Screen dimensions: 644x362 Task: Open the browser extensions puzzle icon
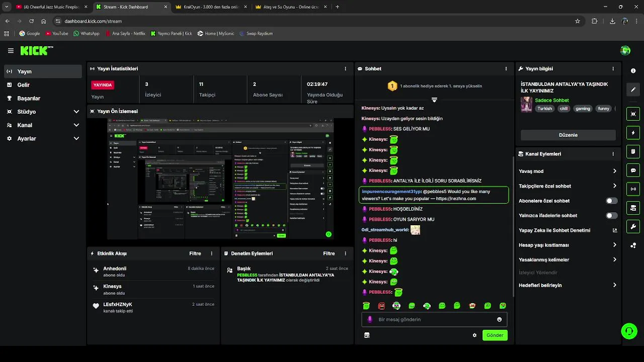tap(595, 21)
